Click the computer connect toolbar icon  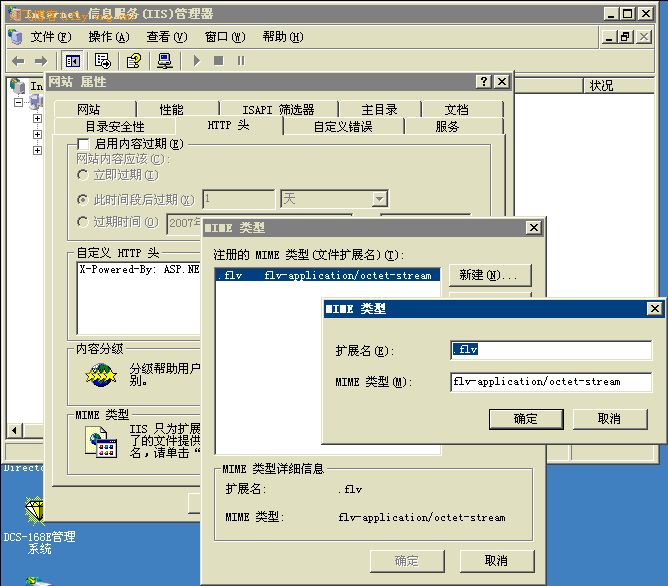pos(165,61)
